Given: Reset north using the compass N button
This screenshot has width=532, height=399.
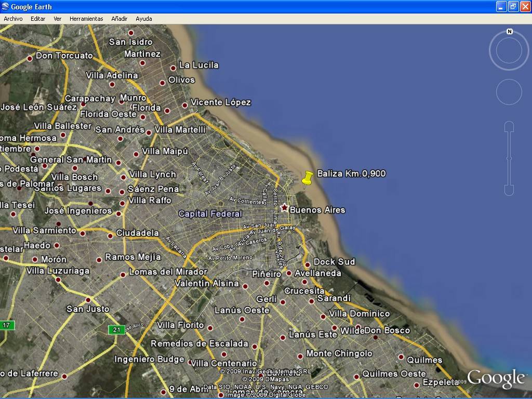Looking at the screenshot, I should point(509,32).
